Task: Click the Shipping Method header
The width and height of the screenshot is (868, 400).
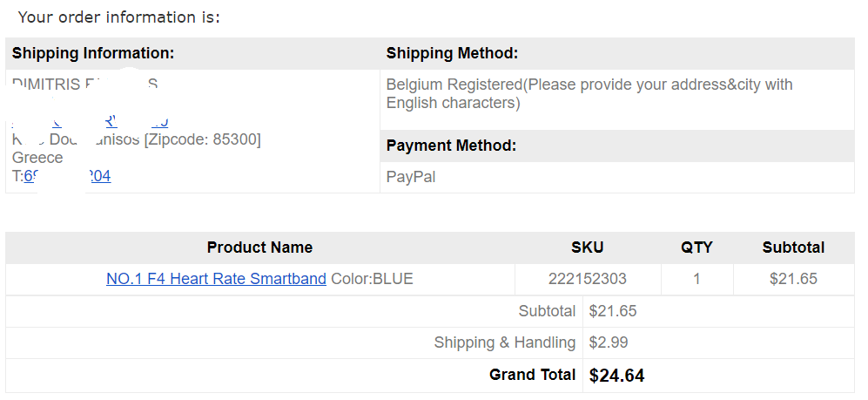Action: coord(452,53)
